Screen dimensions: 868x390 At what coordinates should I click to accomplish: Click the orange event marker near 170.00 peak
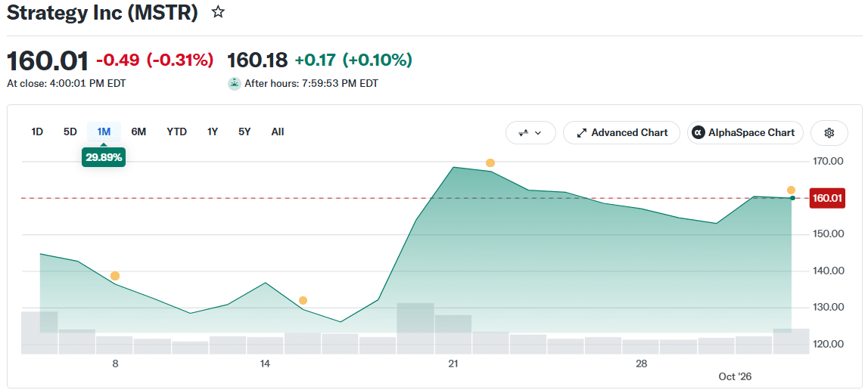coord(490,162)
